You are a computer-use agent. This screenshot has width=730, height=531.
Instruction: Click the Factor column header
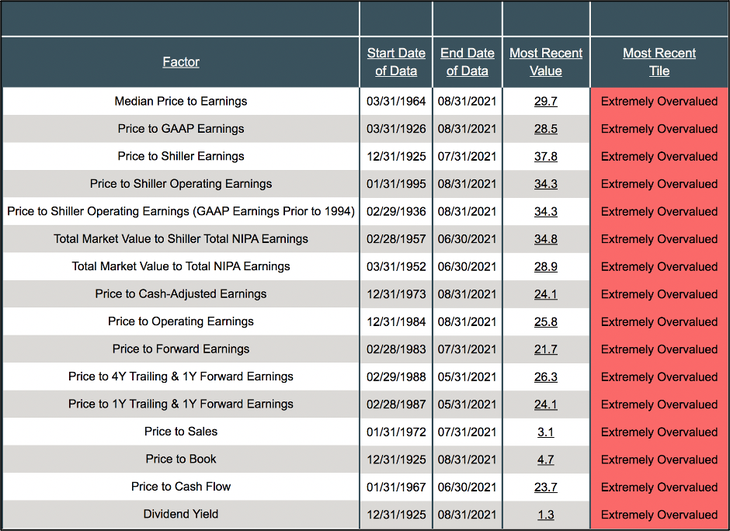tap(181, 62)
